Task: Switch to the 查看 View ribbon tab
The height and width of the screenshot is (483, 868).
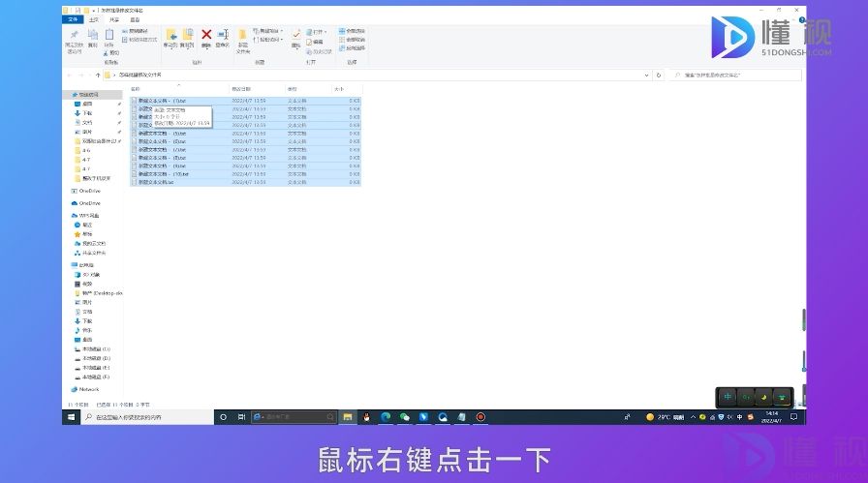Action: [135, 19]
